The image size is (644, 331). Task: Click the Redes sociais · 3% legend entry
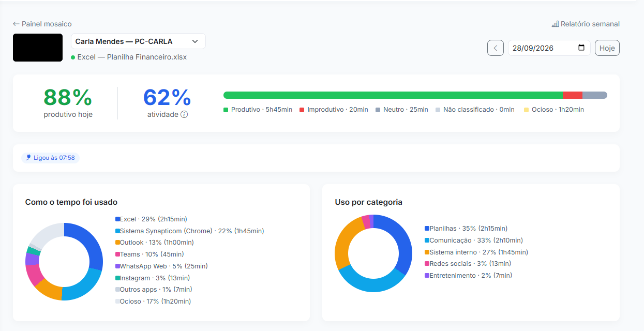(x=468, y=264)
